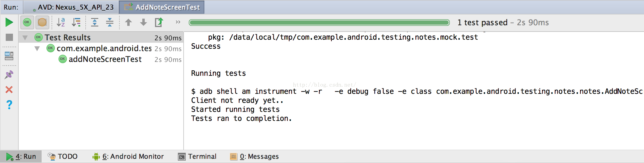This screenshot has height=163, width=644.
Task: Expand all test tree nodes
Action: (95, 22)
